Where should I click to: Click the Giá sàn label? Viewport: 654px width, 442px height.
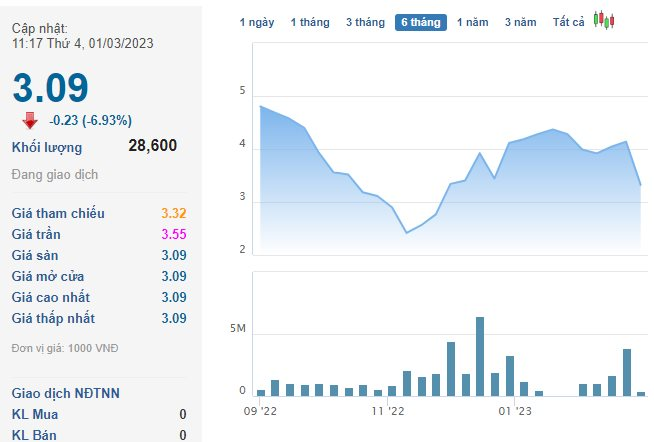pyautogui.click(x=35, y=255)
